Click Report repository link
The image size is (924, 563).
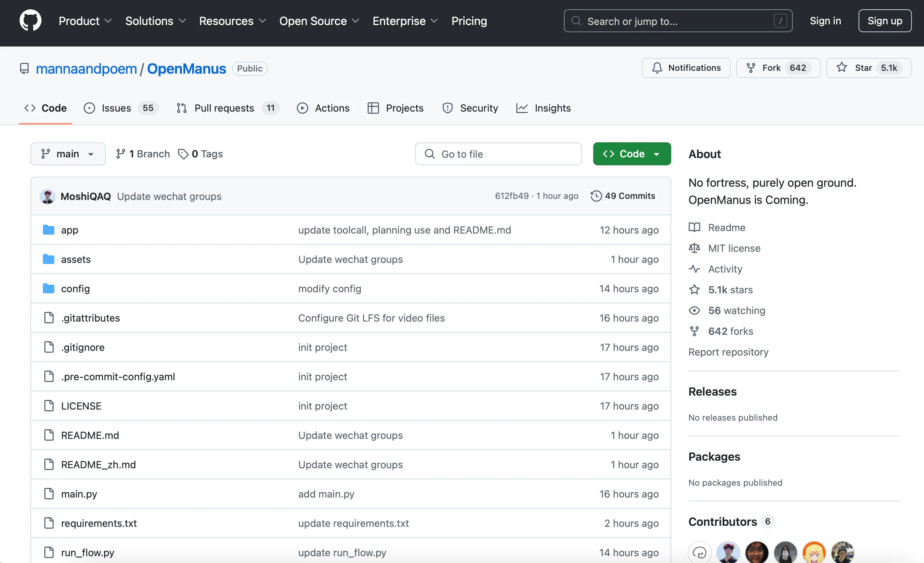tap(728, 352)
